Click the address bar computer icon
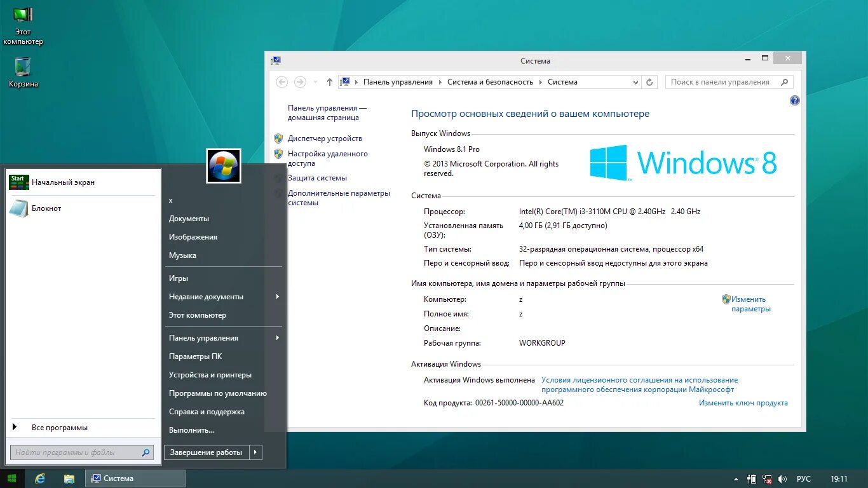The height and width of the screenshot is (488, 868). [345, 82]
